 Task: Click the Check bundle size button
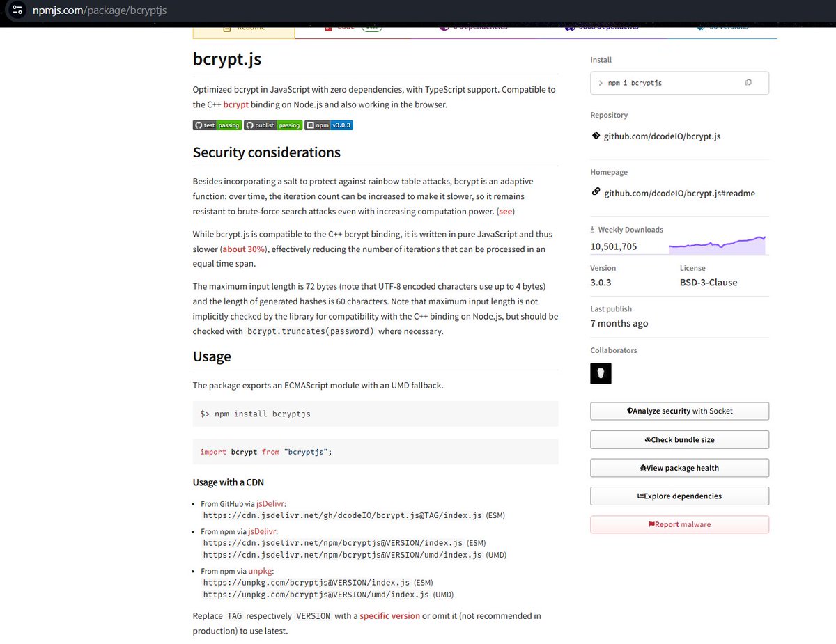click(679, 439)
